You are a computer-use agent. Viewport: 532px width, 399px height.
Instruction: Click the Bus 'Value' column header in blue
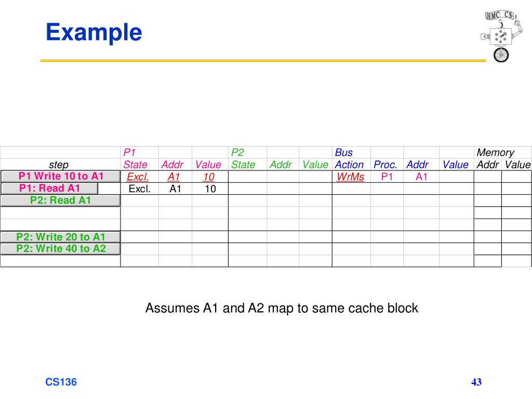(x=455, y=165)
